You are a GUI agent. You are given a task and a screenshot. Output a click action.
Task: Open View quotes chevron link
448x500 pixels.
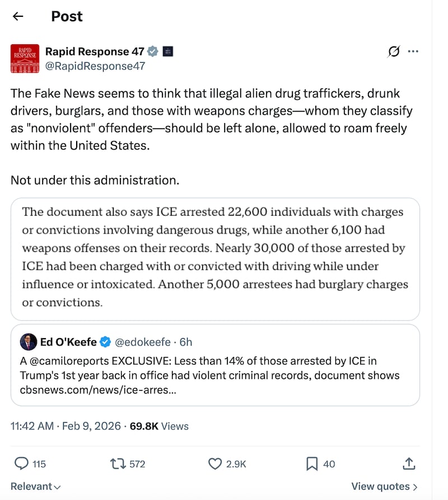(384, 487)
